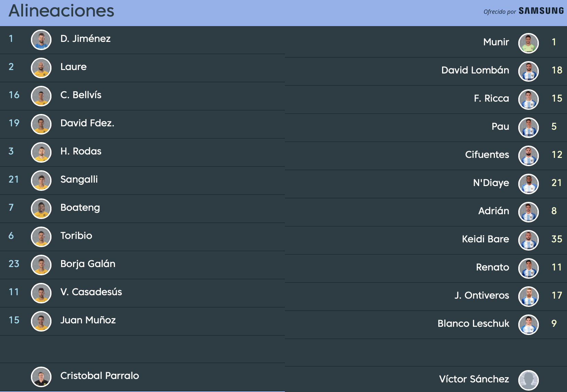Image resolution: width=567 pixels, height=392 pixels.
Task: Open the Samsung sponsor logo
Action: click(541, 11)
